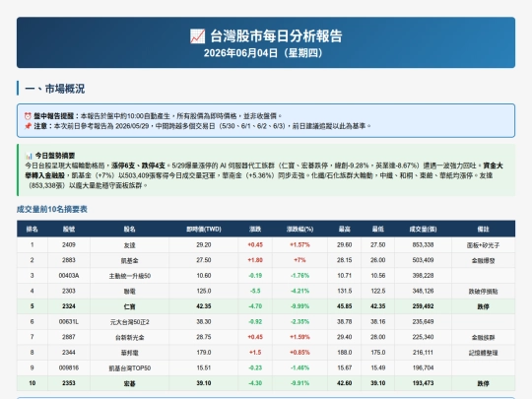Screen dimensions: 532x399
Task: Click price 125.0 in 聯電 row
Action: (x=204, y=291)
